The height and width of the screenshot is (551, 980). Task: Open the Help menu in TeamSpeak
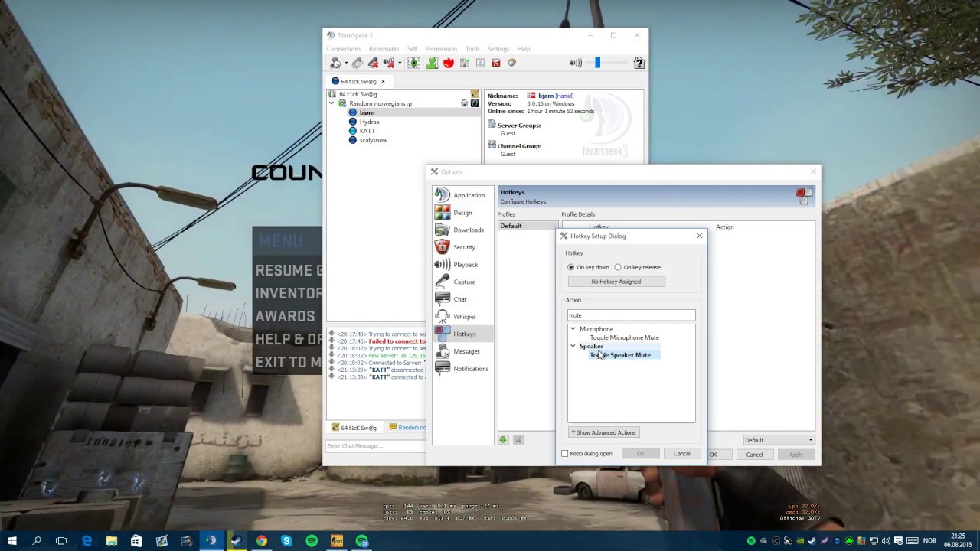point(524,49)
